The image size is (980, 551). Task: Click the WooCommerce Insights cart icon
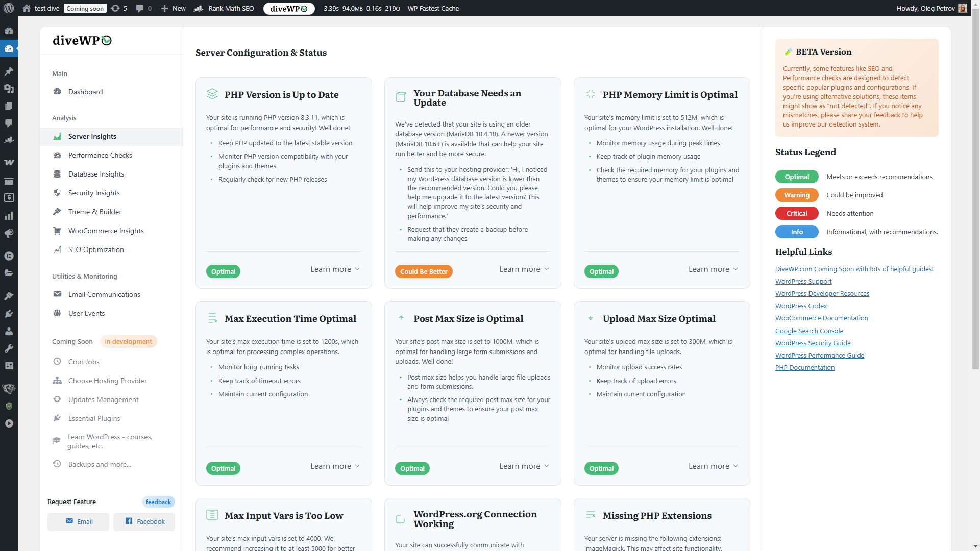(57, 231)
